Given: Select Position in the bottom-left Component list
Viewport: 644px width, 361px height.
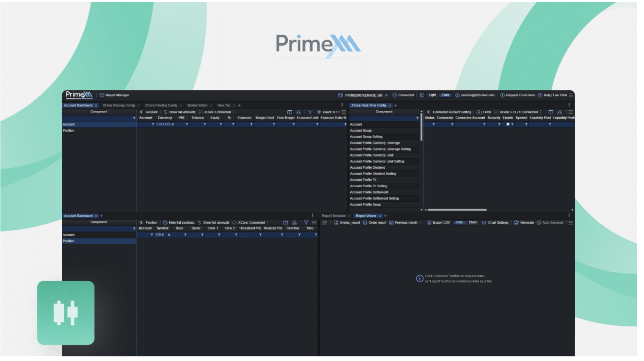Looking at the screenshot, I should tap(99, 241).
